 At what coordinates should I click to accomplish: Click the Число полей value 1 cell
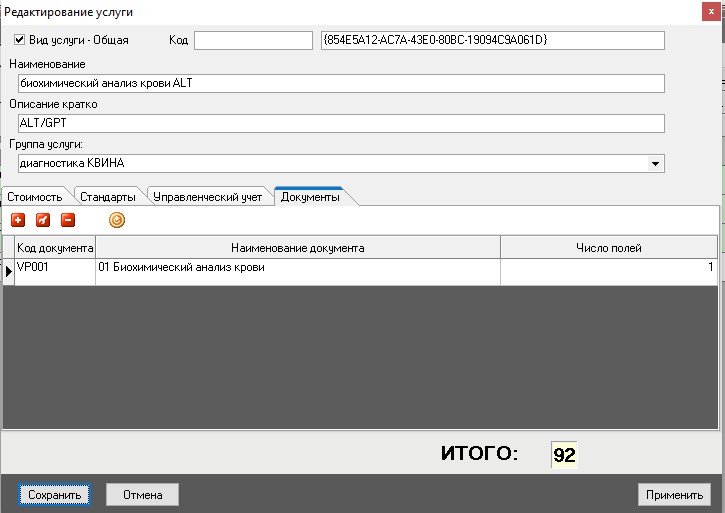609,272
